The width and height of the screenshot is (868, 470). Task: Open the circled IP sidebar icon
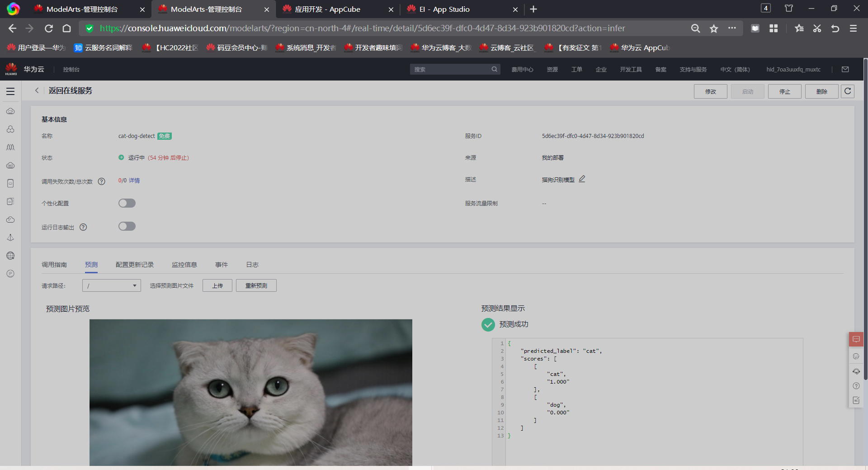(x=10, y=274)
